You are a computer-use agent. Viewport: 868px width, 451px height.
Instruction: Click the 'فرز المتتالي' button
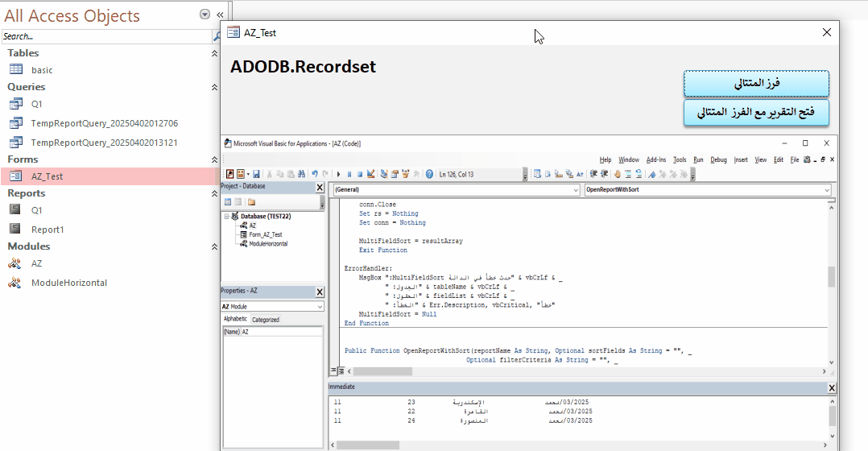coord(756,83)
